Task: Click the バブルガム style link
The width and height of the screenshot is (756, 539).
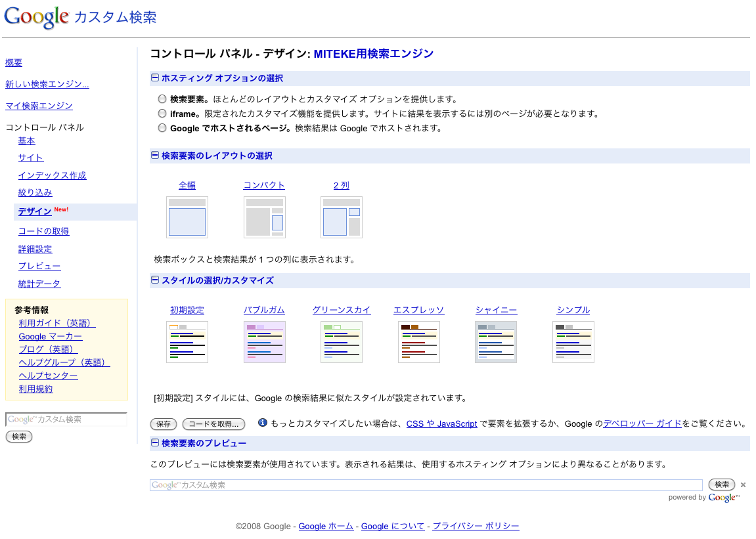Action: click(264, 310)
